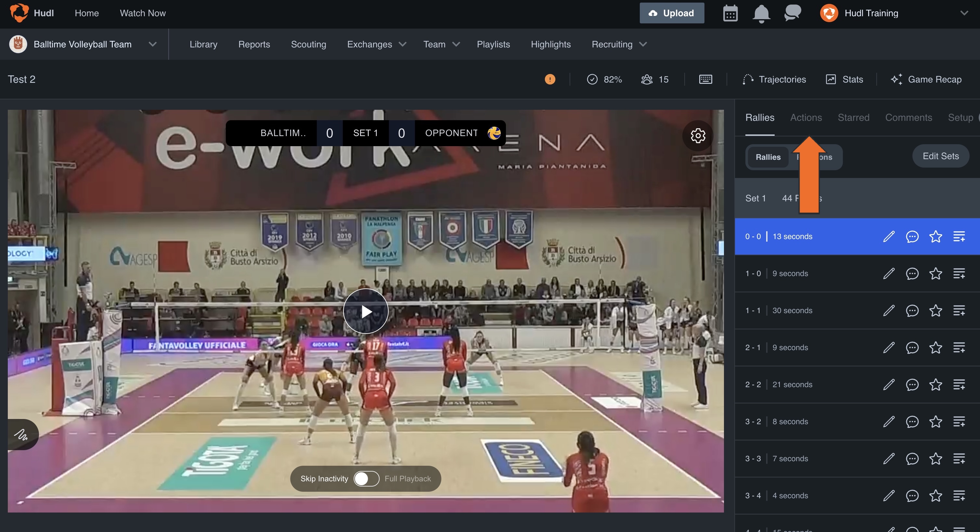Viewport: 980px width, 532px height.
Task: Star the 3 - 2 rally
Action: click(x=935, y=421)
